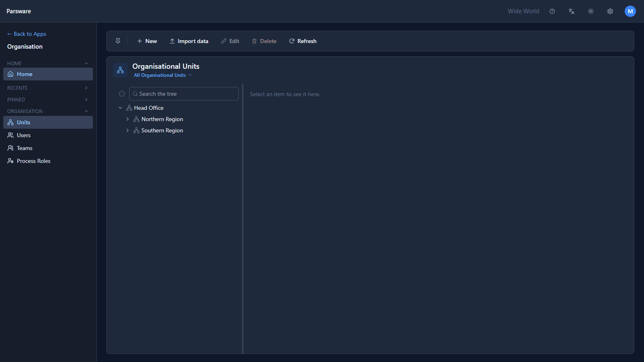Click the Import data button
The image size is (644, 362).
[189, 41]
